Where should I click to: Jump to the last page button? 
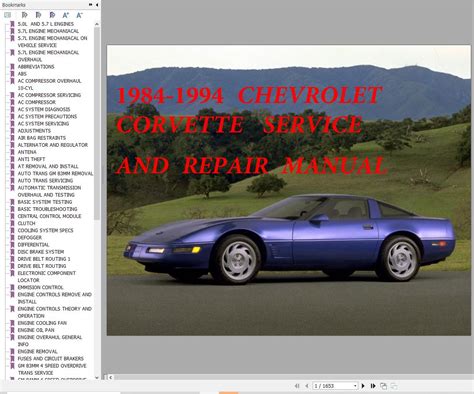373,386
